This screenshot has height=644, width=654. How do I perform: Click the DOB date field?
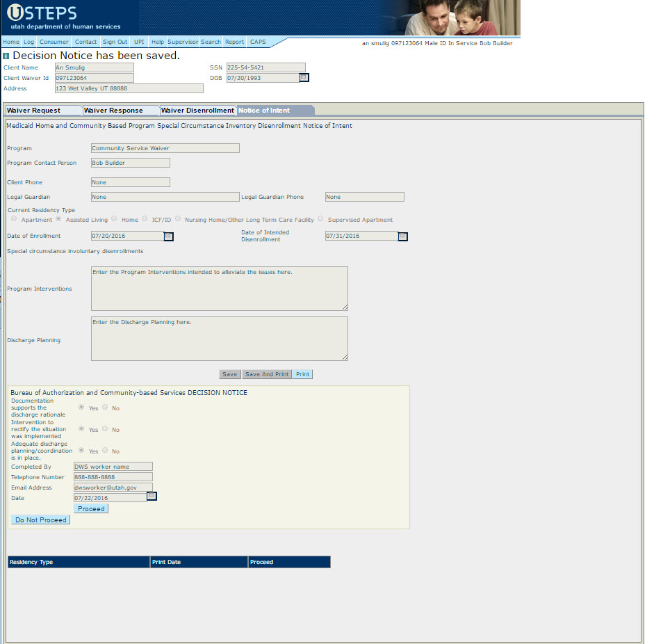[263, 78]
